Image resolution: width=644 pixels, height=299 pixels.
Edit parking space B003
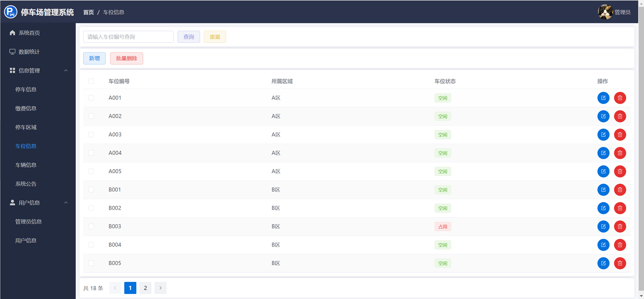[x=603, y=227]
